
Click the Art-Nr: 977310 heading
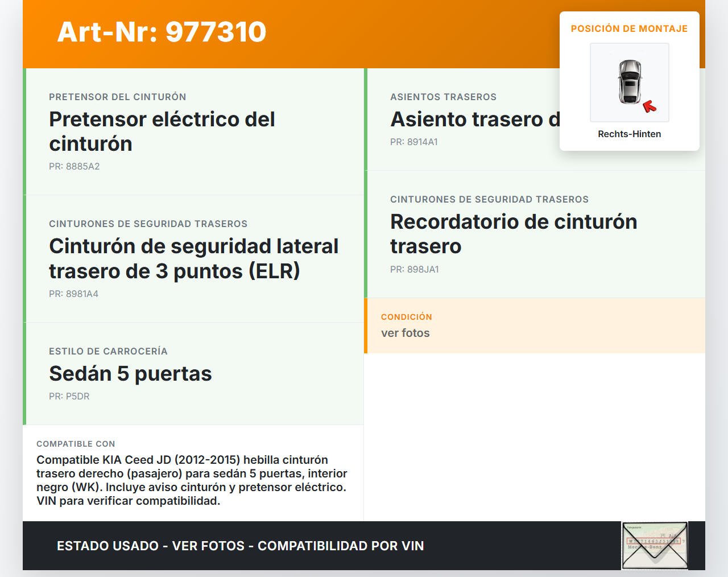pos(162,32)
